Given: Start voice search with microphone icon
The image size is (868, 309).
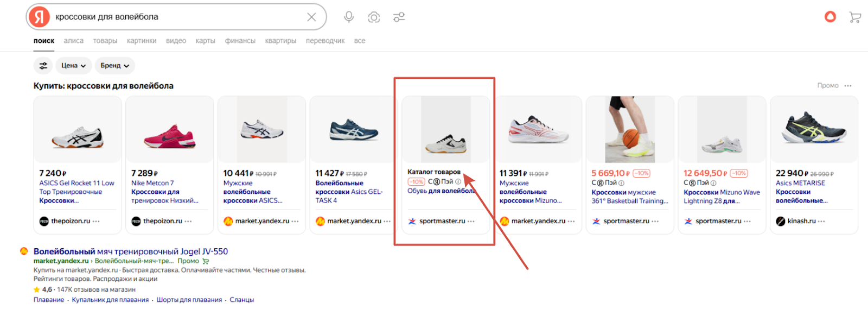Looking at the screenshot, I should click(x=349, y=17).
